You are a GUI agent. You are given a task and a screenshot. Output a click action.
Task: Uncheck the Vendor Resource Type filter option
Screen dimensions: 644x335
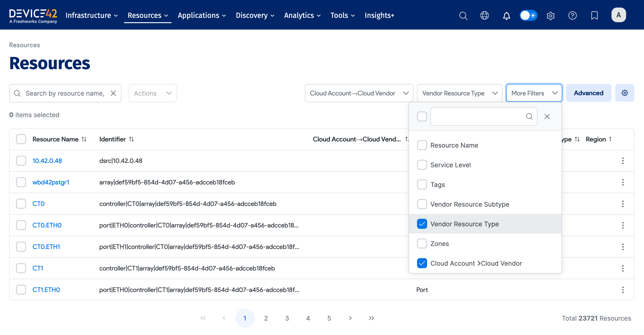[422, 224]
